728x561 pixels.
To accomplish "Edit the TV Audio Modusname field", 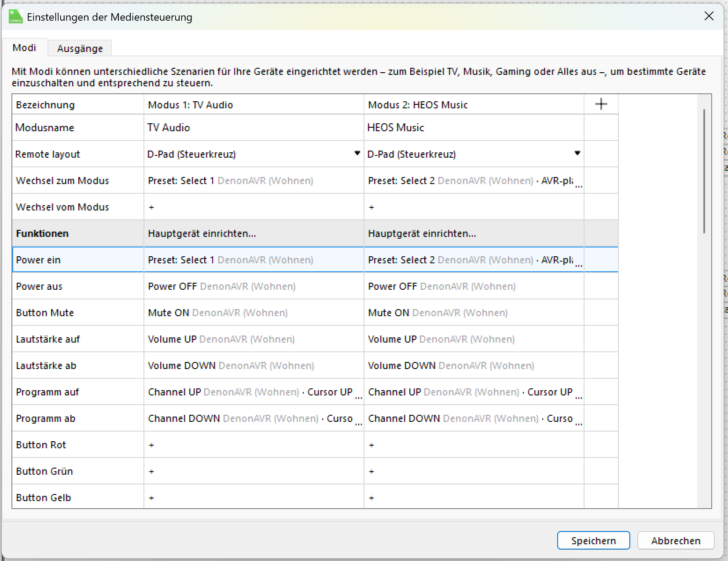I will point(253,128).
